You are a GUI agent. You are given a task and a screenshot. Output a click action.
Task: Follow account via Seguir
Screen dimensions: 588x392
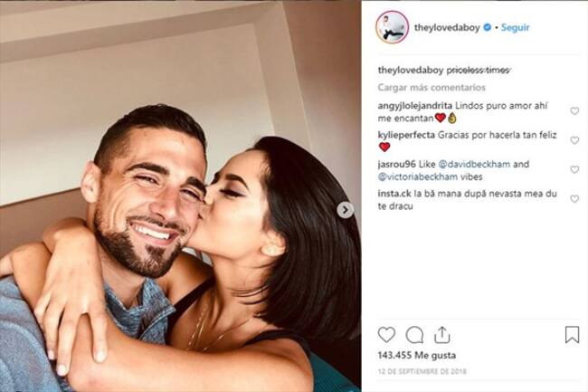tap(516, 27)
